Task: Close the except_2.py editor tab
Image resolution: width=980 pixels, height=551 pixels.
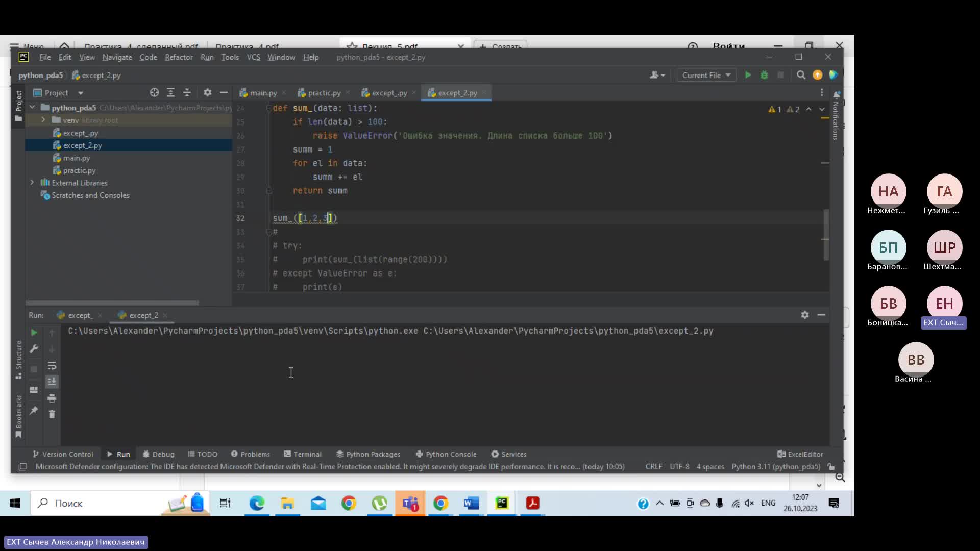Action: 483,93
